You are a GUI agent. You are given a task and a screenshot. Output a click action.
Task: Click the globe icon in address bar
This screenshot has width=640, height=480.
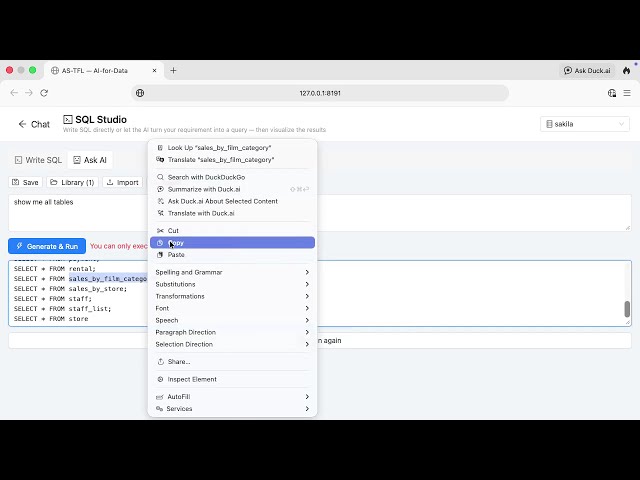140,93
